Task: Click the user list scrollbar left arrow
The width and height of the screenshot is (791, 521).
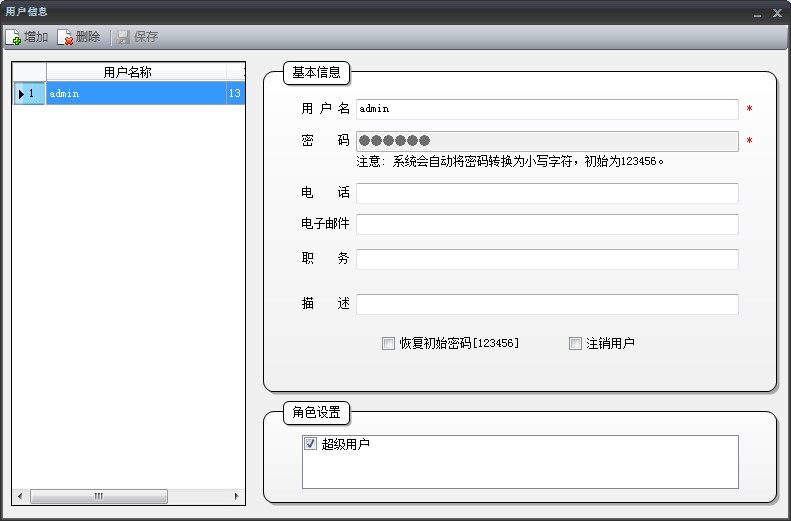Action: (21, 496)
